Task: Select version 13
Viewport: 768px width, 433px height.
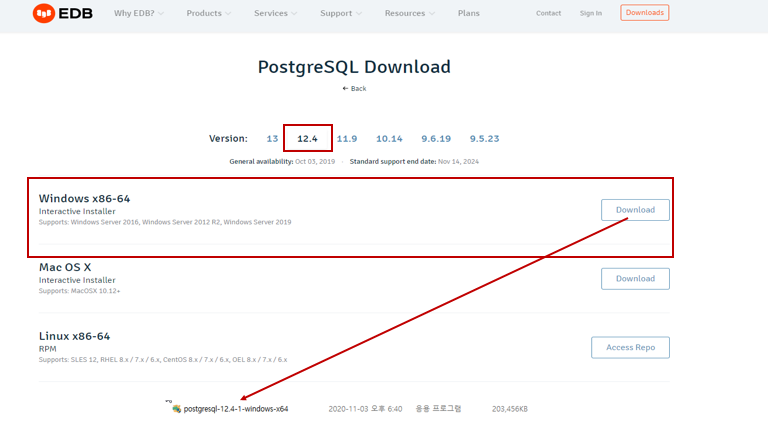Action: click(272, 139)
